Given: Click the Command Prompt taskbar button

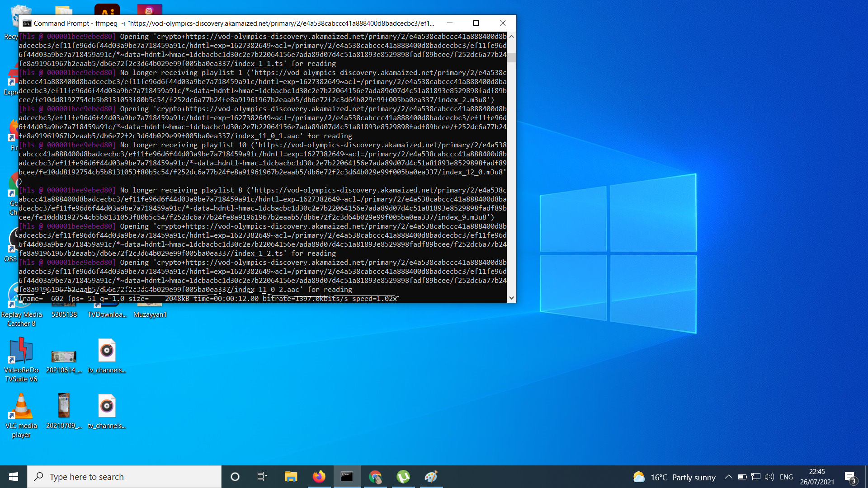Looking at the screenshot, I should tap(347, 477).
